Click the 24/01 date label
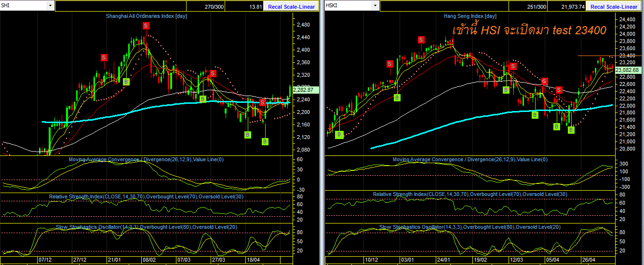The height and width of the screenshot is (265, 644). click(444, 260)
